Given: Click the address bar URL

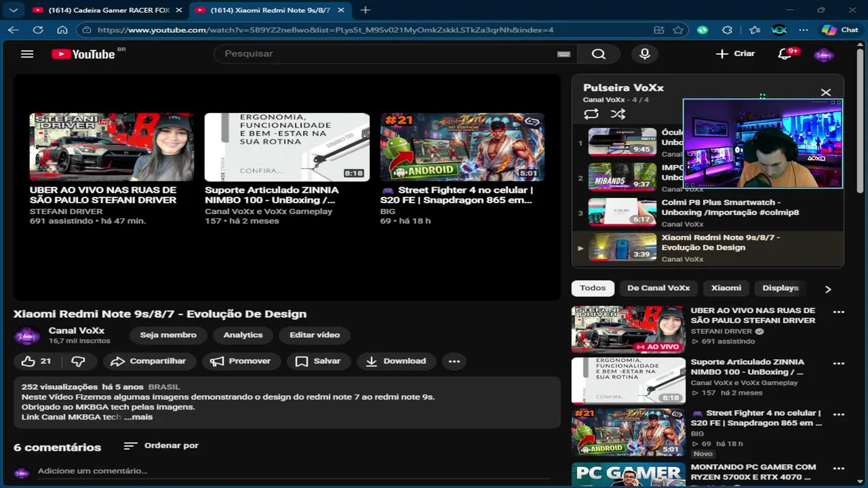Looking at the screenshot, I should click(325, 30).
